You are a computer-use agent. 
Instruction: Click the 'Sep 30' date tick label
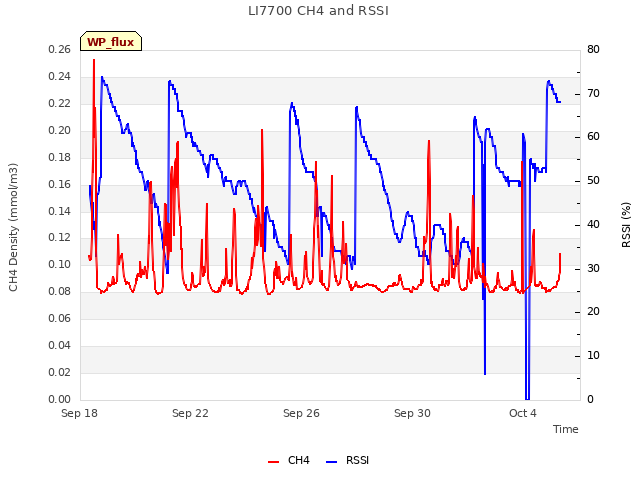(412, 413)
